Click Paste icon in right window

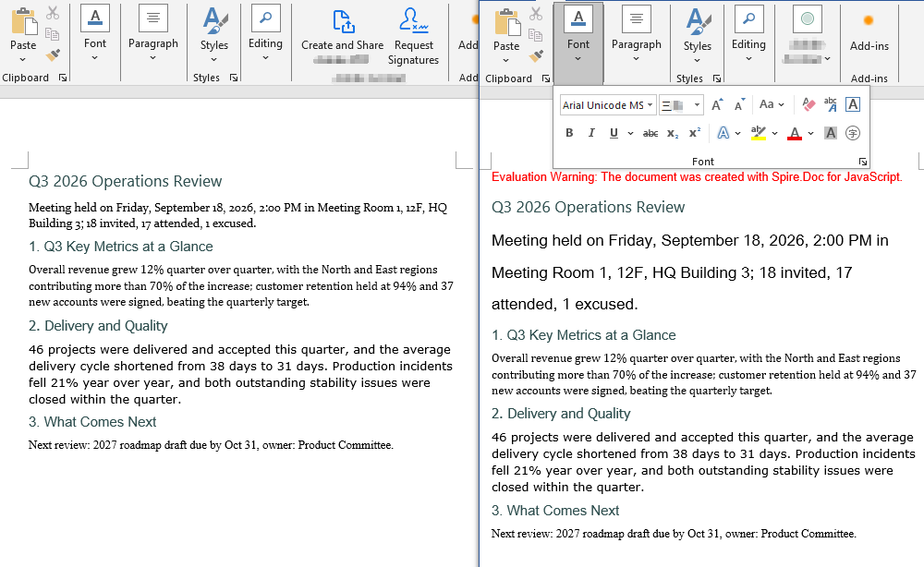[x=507, y=22]
